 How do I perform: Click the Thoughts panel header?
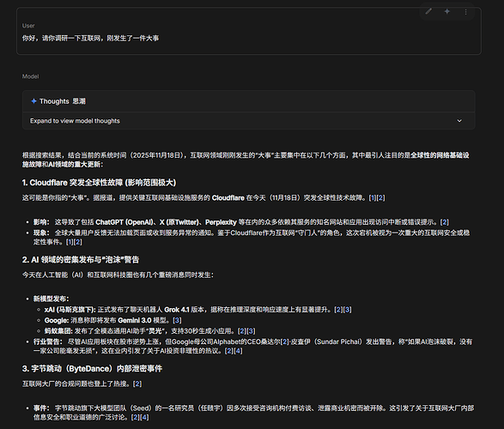(x=248, y=101)
